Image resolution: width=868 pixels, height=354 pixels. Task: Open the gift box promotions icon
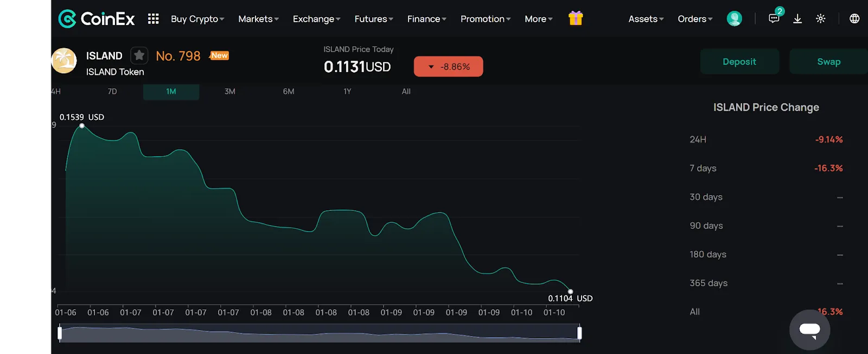[576, 18]
